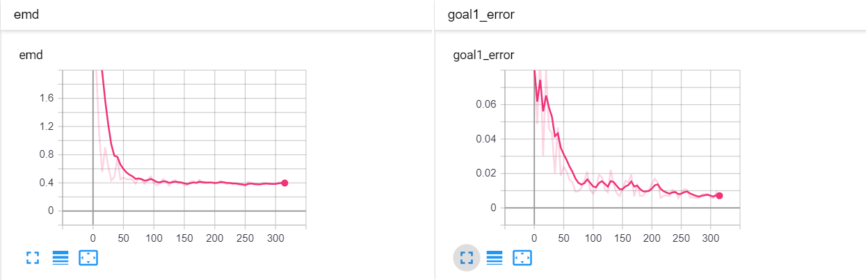This screenshot has width=868, height=280.
Task: Click the goal1_error chart title inside the card
Action: 483,54
